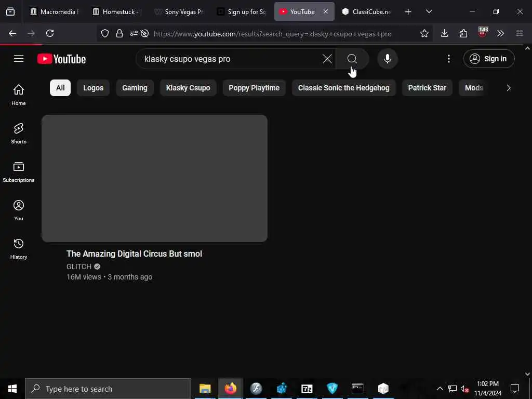Reload the current page
Screen dimensions: 532x399
(50, 33)
